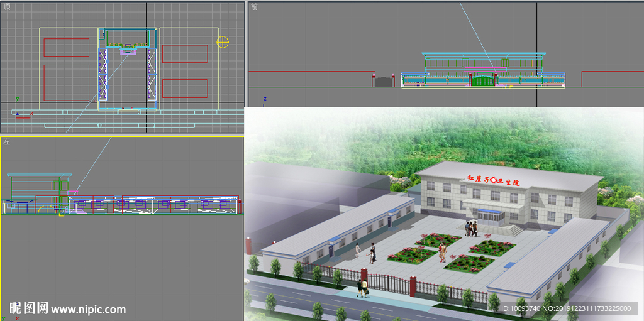This screenshot has width=644, height=321.
Task: Open the 左 (Left) viewport label menu
Action: 6,142
